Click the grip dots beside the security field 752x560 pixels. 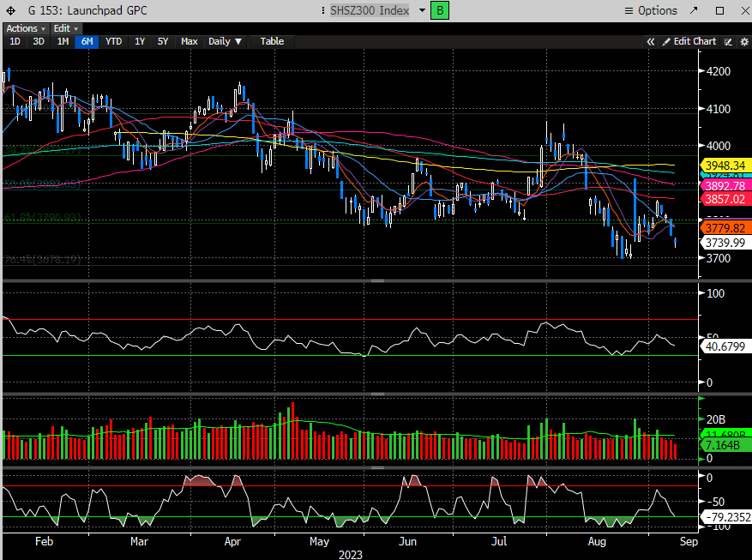[x=323, y=10]
